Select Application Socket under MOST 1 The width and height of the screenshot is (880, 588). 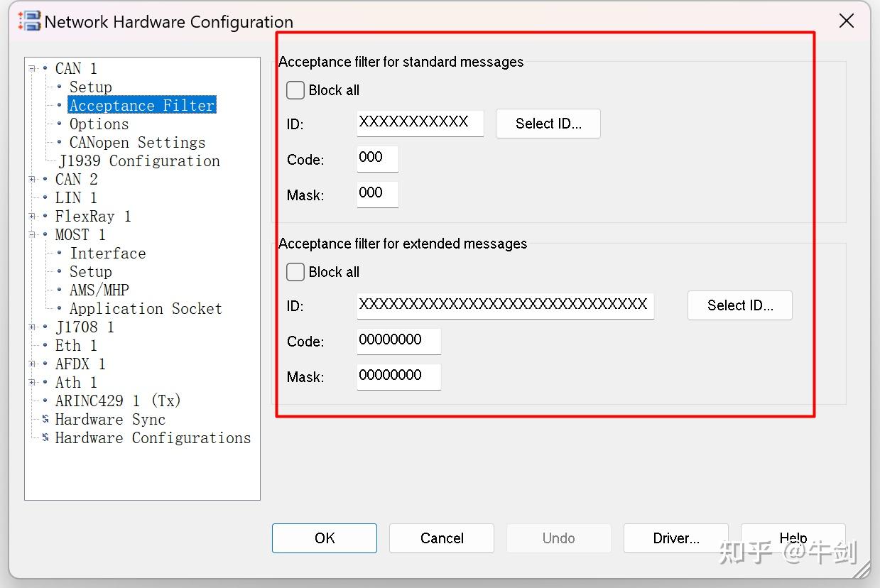tap(146, 308)
